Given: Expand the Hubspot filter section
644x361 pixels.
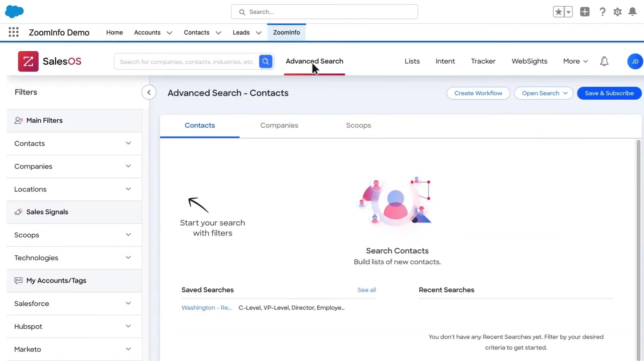Looking at the screenshot, I should (x=74, y=326).
